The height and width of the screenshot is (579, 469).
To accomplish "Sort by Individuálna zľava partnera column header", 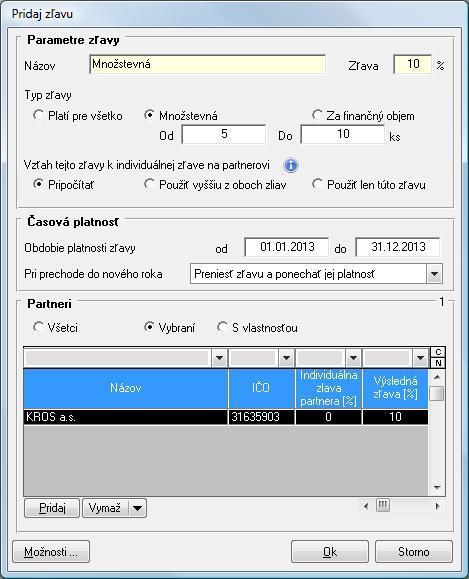I will pyautogui.click(x=329, y=388).
